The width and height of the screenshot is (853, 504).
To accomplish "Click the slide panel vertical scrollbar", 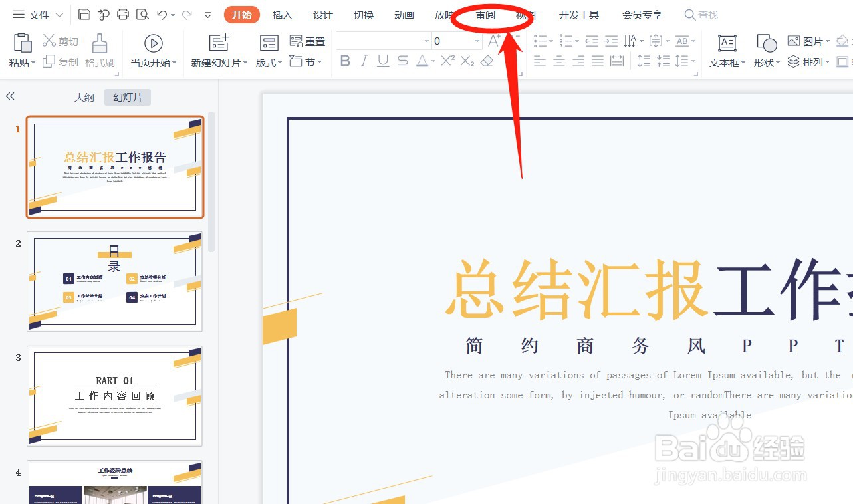I will pyautogui.click(x=211, y=182).
